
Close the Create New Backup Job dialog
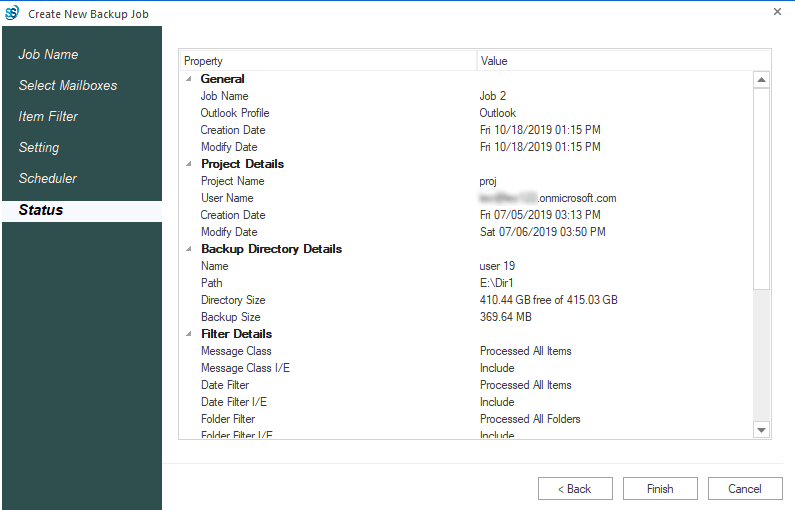point(777,12)
